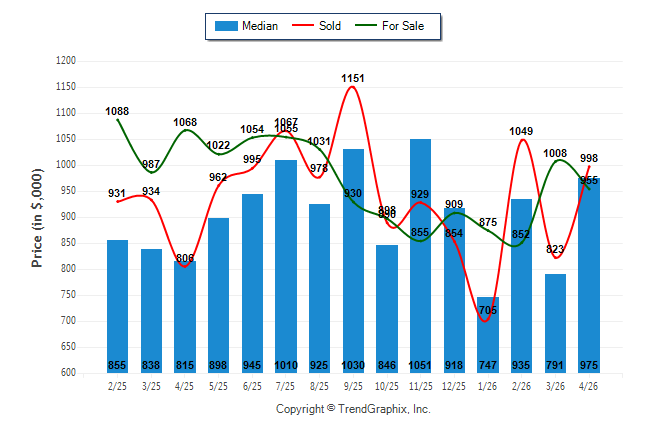Click the 5/25 bar labeled 898
Screen dimensions: 646x434
coord(218,296)
